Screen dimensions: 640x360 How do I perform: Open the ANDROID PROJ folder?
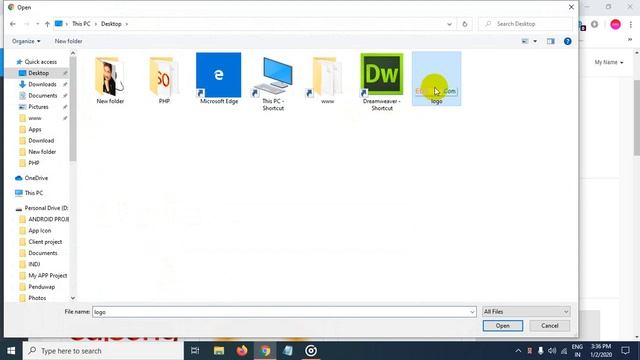coord(48,220)
